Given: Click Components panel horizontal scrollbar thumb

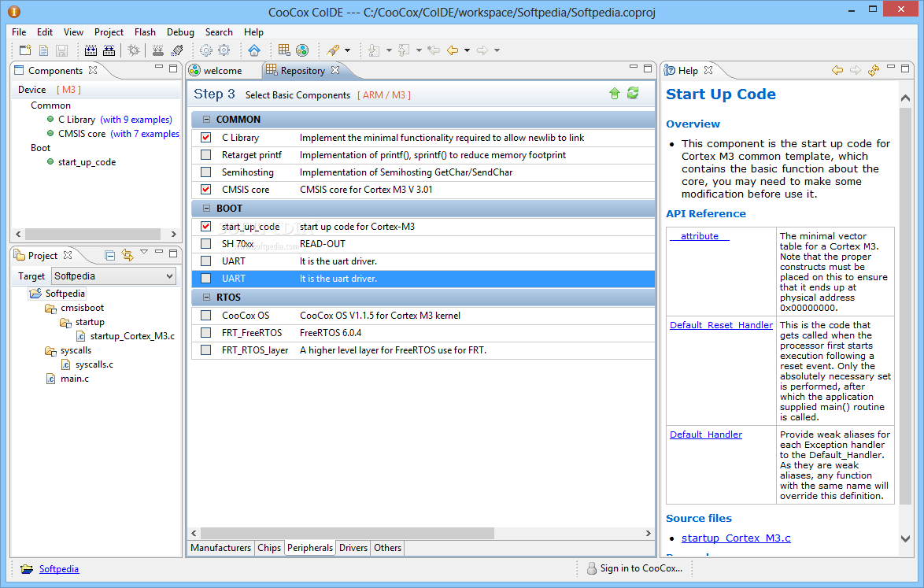Looking at the screenshot, I should (x=93, y=234).
